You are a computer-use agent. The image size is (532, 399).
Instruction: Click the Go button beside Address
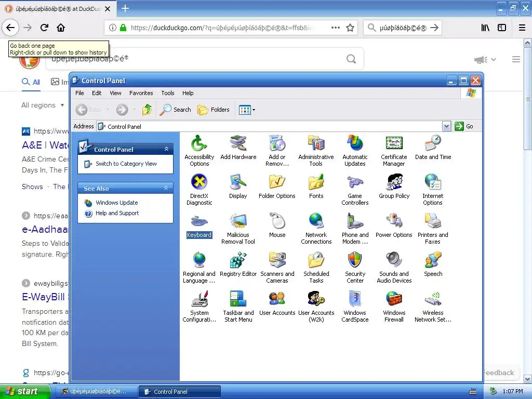tap(464, 126)
